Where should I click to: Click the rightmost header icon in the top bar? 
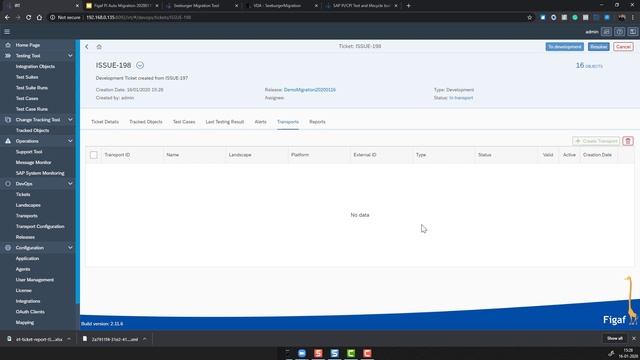[632, 31]
